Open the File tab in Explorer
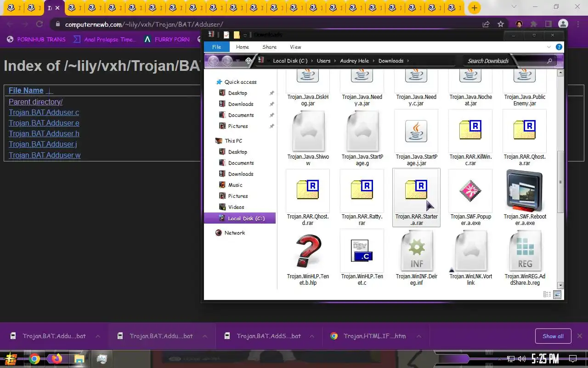 216,47
